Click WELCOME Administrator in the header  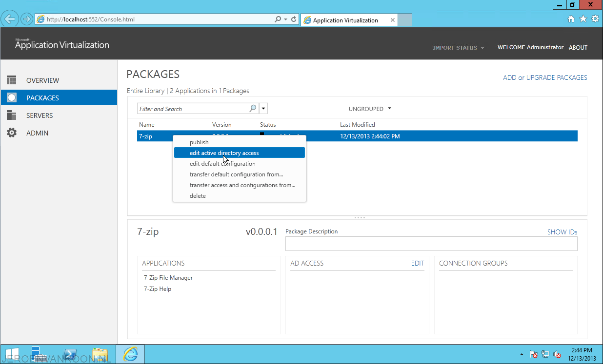tap(530, 47)
